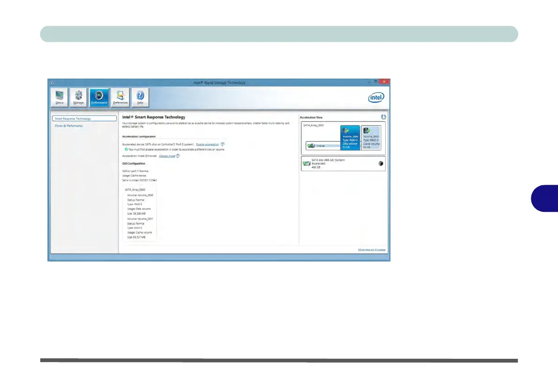The width and height of the screenshot is (558, 392).
Task: Click the app icon in title bar
Action: pyautogui.click(x=52, y=82)
